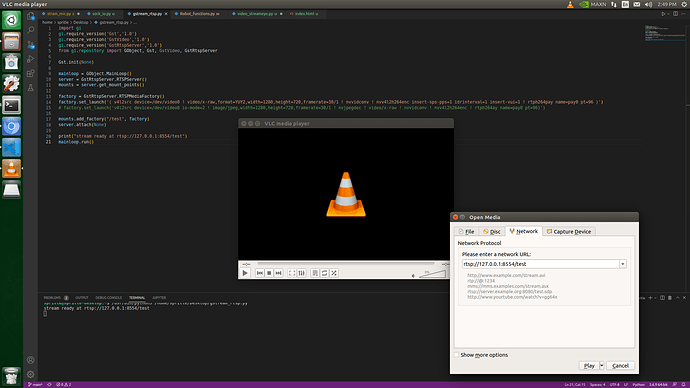Skip to next media in VLC

(279, 273)
